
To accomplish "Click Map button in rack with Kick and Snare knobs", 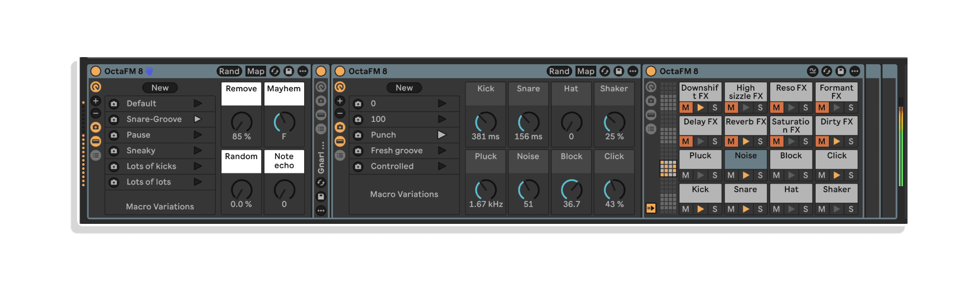I will 586,71.
